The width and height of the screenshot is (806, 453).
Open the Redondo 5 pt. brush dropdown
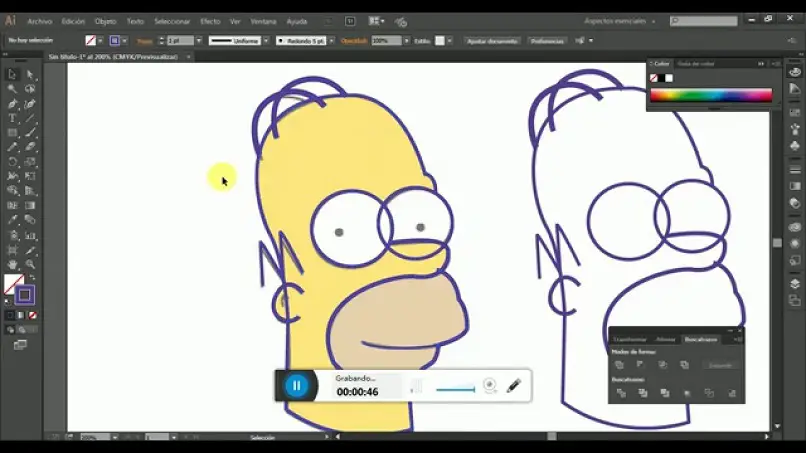pyautogui.click(x=332, y=41)
